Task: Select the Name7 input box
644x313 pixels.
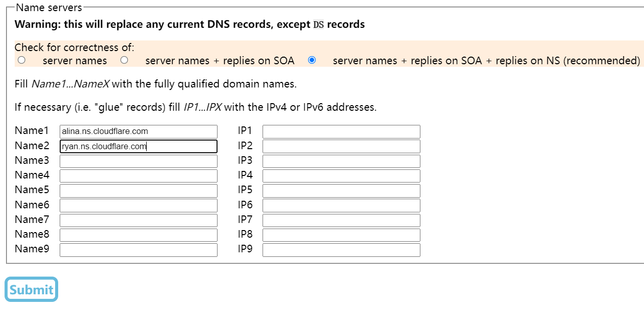Action: 139,220
